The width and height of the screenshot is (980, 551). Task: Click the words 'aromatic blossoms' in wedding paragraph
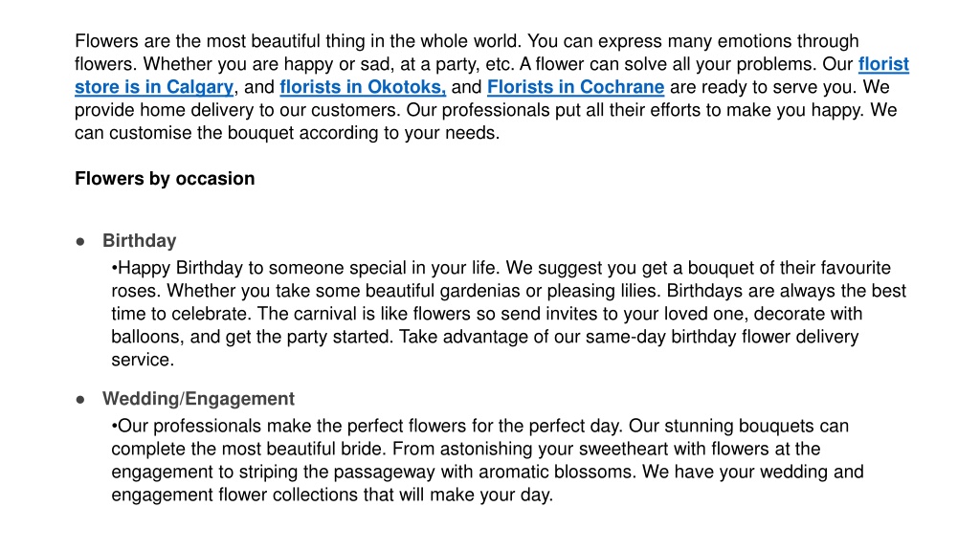tap(552, 472)
